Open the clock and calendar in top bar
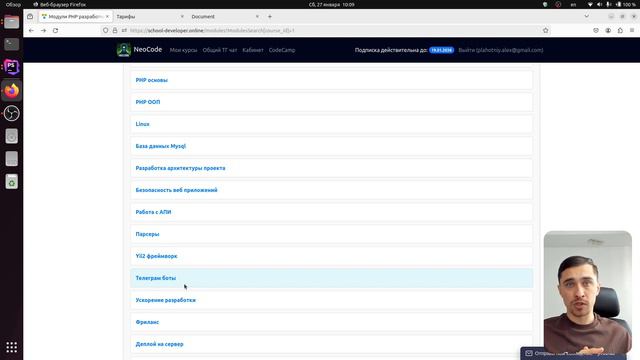This screenshot has width=640, height=360. 331,4
